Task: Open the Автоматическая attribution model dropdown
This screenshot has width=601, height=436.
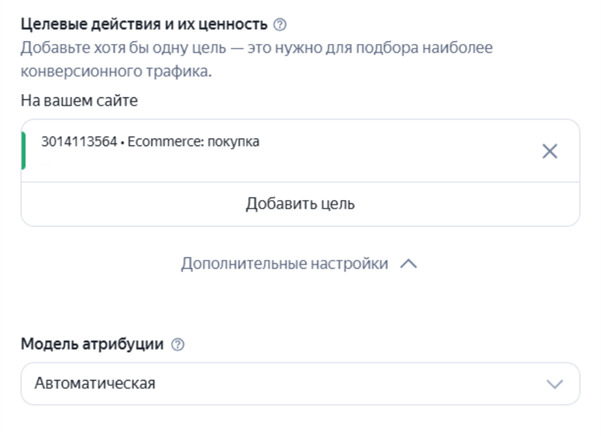Action: [x=300, y=384]
